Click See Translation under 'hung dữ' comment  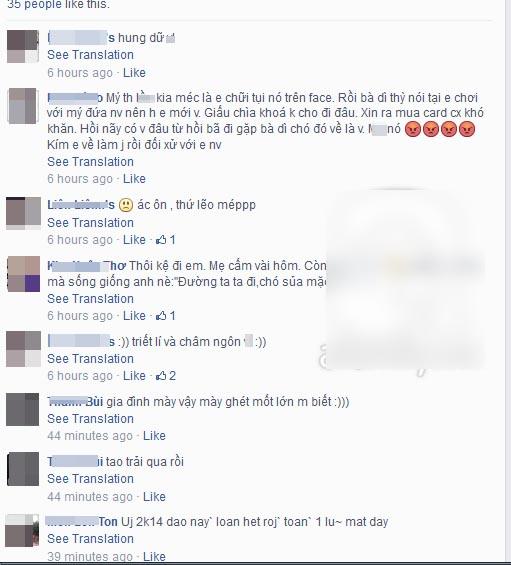click(90, 55)
